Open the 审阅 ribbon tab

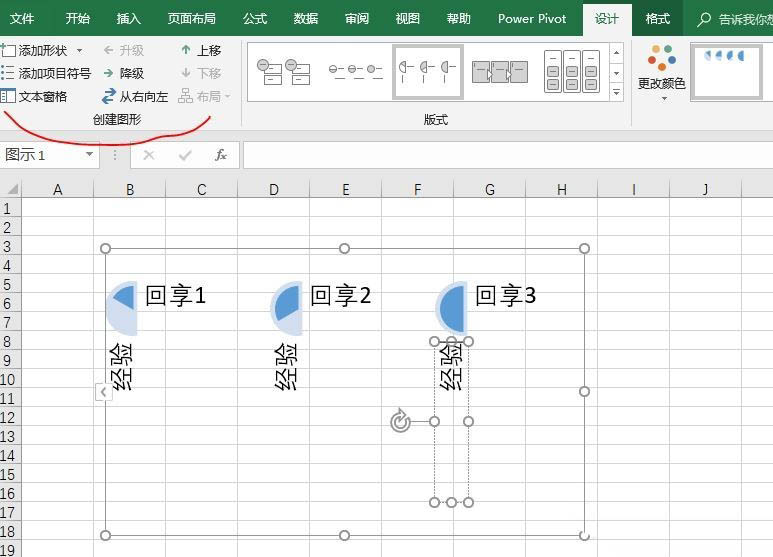pos(357,19)
